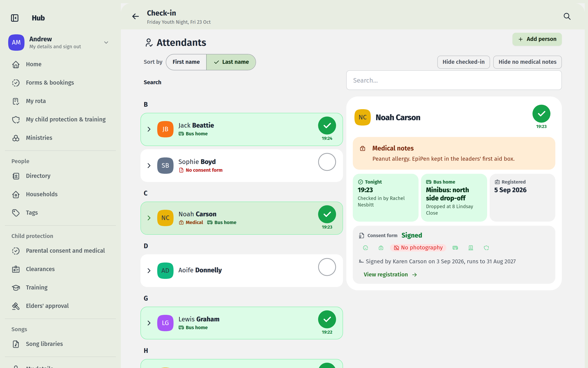Image resolution: width=588 pixels, height=368 pixels.
Task: Click the Song libraries music file icon
Action: 16,344
